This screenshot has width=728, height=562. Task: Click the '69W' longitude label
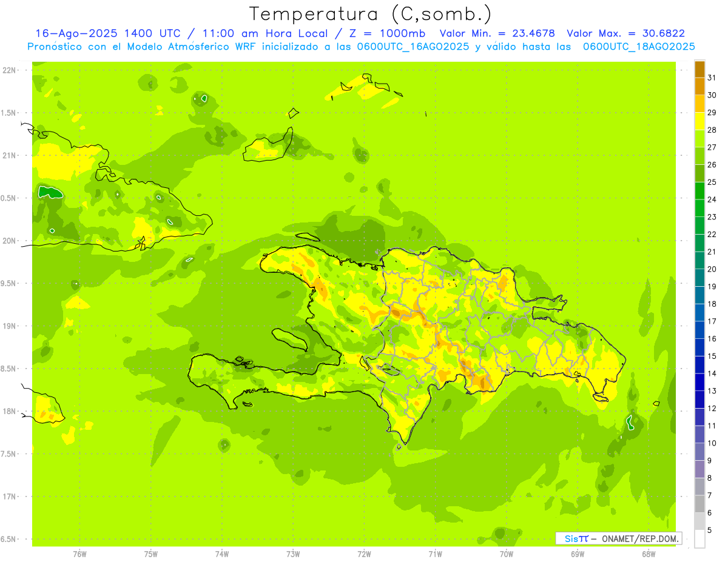click(578, 554)
